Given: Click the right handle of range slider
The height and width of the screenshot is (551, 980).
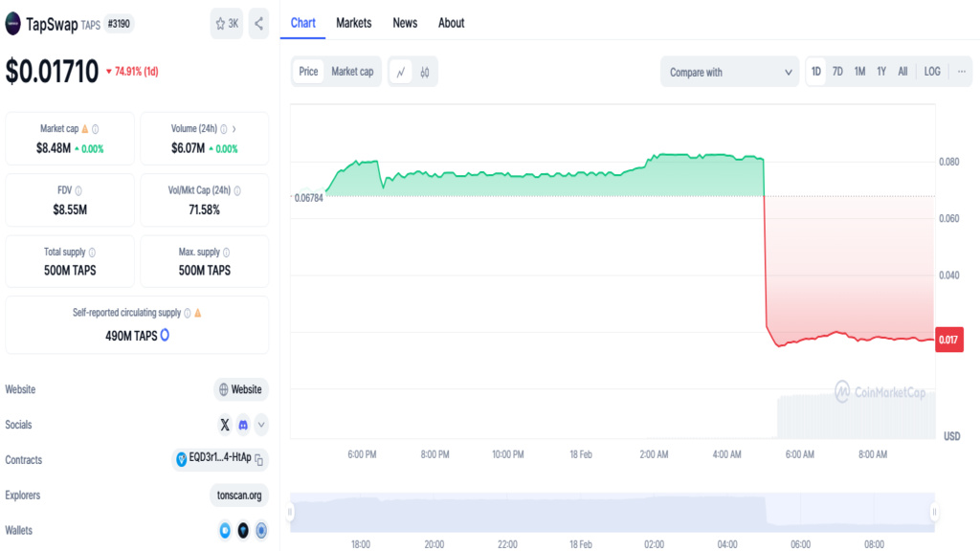Looking at the screenshot, I should 934,513.
